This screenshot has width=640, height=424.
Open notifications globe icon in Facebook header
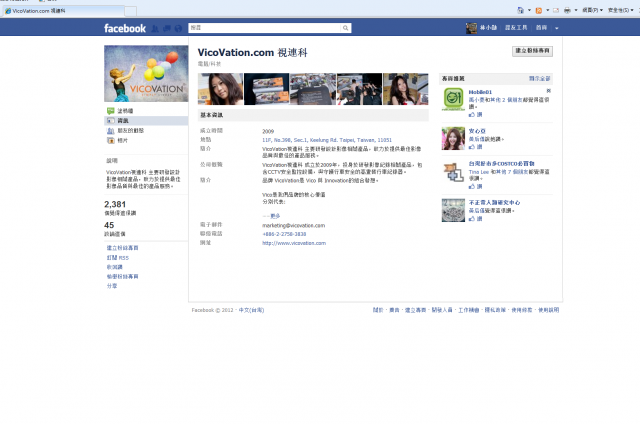click(x=178, y=28)
